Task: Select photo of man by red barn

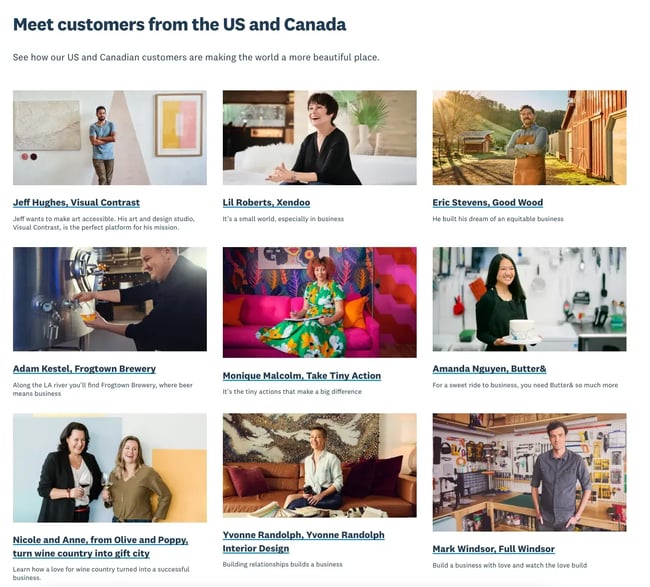Action: click(x=529, y=138)
